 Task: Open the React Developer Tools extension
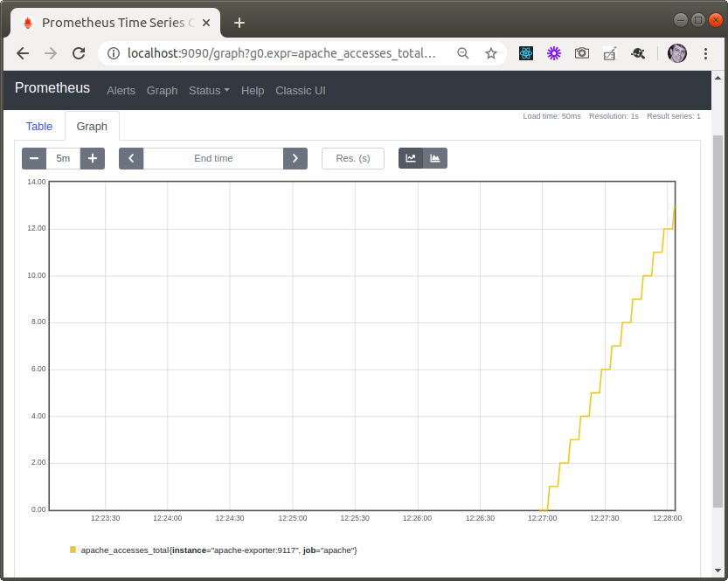pos(526,53)
